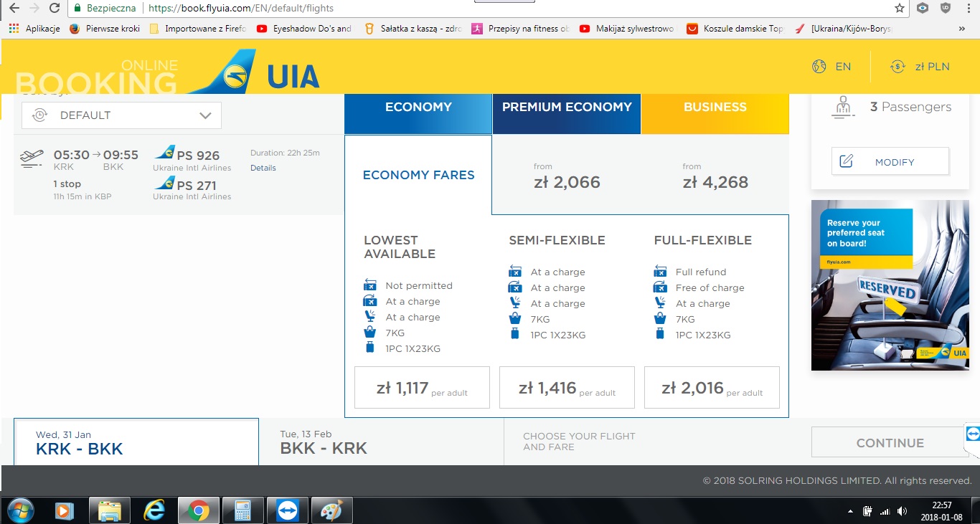The image size is (980, 524).
Task: Open the Windows Start menu
Action: coord(19,510)
